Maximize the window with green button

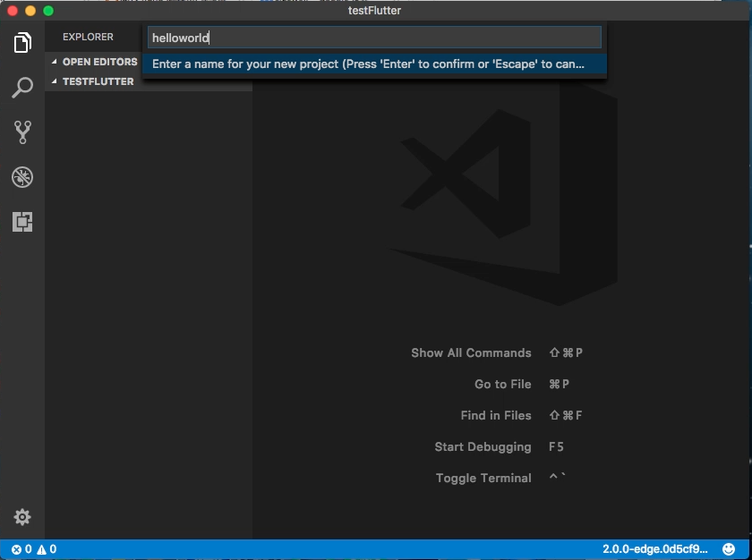point(48,11)
